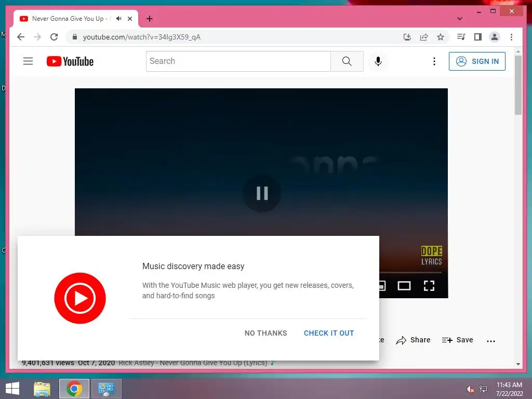Screen dimensions: 532x399
Task: Go back using the browser back arrow
Action: point(21,37)
